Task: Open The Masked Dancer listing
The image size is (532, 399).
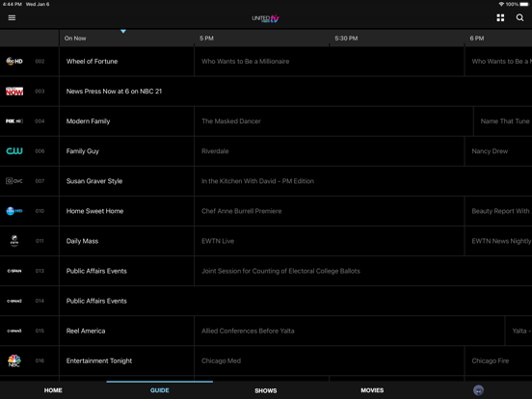Action: [333, 121]
